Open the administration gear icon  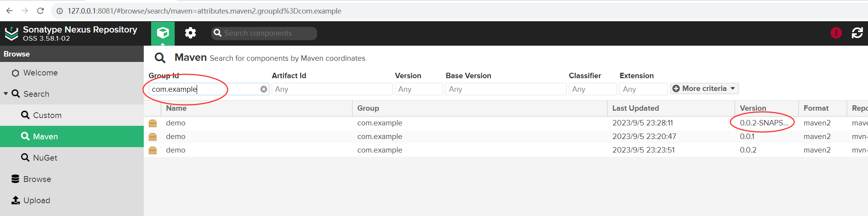190,33
